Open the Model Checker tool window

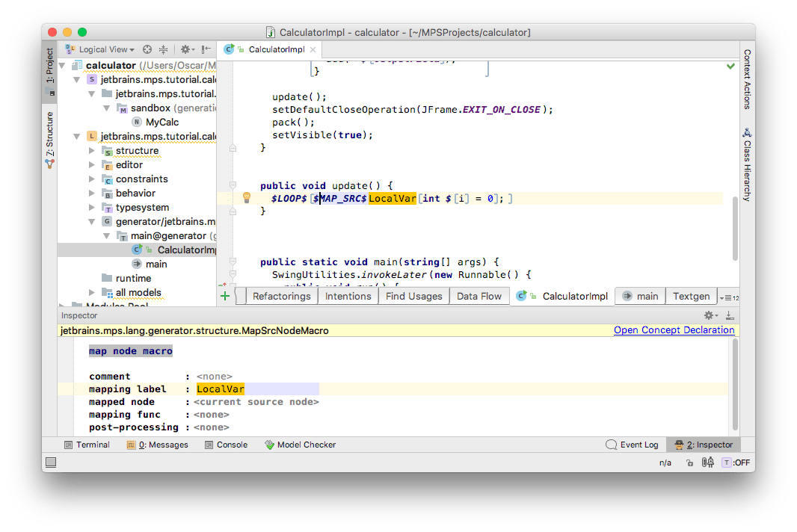(x=300, y=445)
